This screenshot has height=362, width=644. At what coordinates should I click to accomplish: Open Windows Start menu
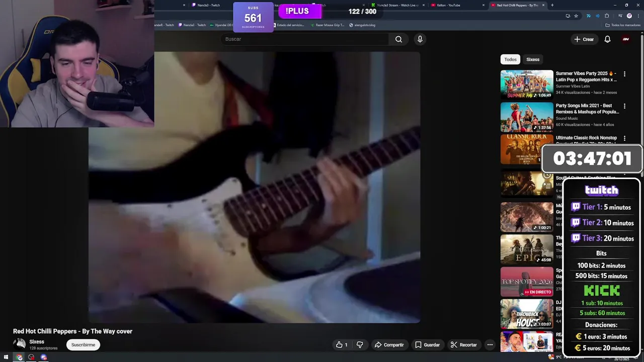coord(6,357)
